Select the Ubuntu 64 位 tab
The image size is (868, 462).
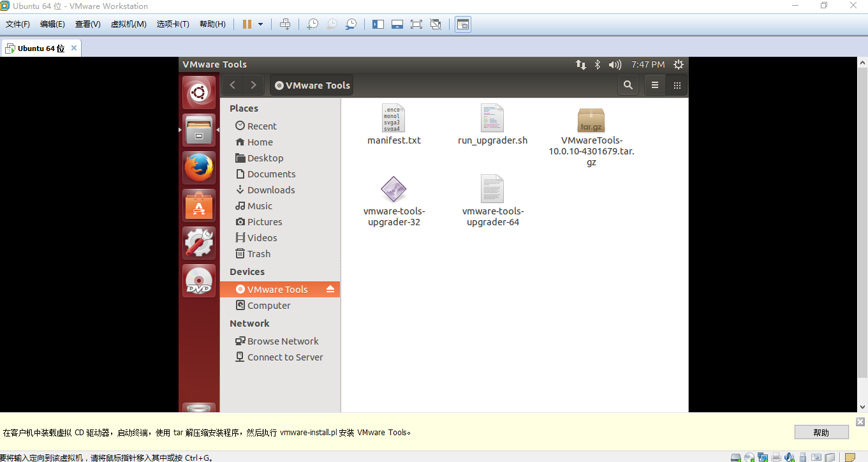pos(41,48)
